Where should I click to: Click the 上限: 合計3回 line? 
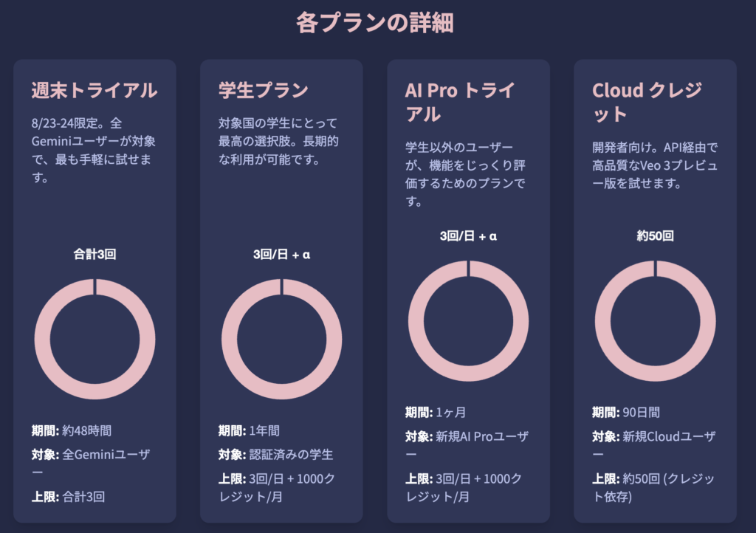[68, 497]
